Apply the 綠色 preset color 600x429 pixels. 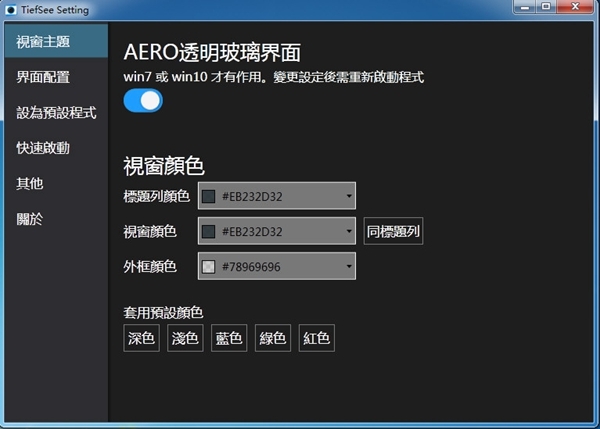(x=273, y=338)
